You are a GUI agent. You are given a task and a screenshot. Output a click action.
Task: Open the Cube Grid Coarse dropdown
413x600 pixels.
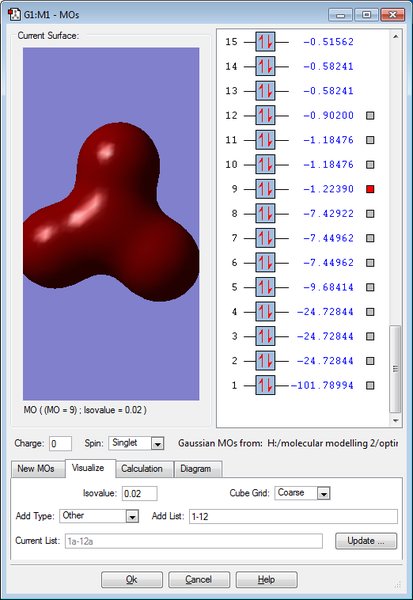(323, 494)
